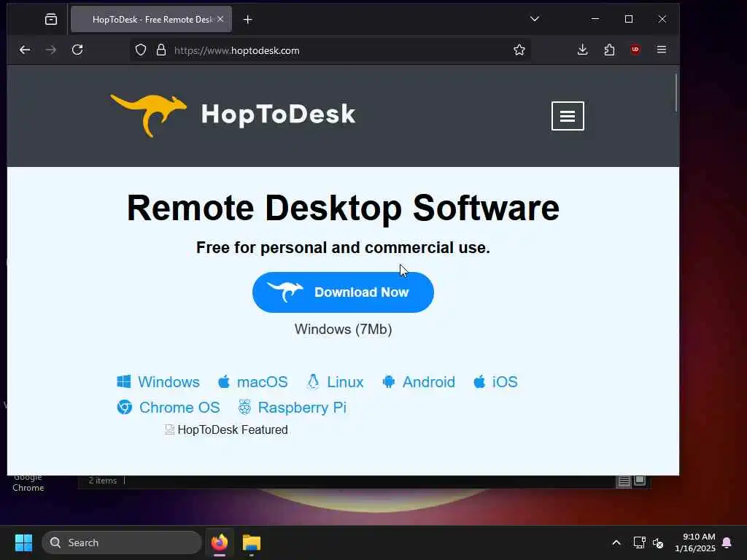Click the site padlock icon
The width and height of the screenshot is (747, 560).
point(161,50)
